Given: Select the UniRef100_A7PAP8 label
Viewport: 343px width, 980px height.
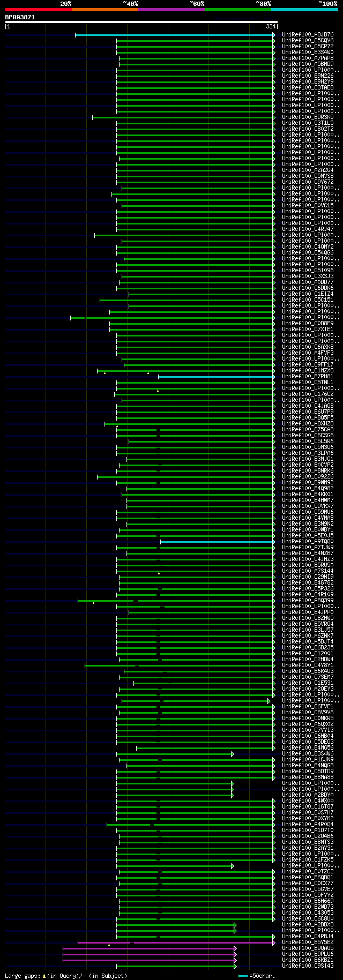Looking at the screenshot, I should [x=308, y=58].
